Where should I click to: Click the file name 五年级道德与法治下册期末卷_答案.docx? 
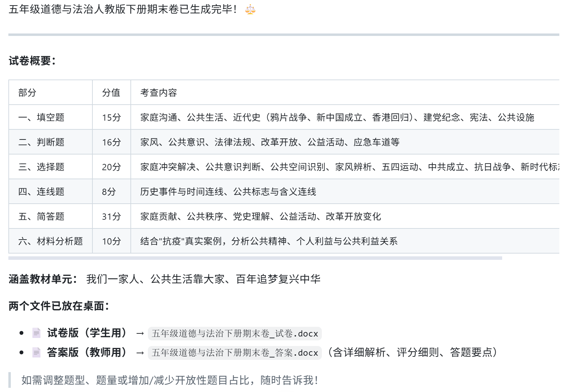point(235,353)
